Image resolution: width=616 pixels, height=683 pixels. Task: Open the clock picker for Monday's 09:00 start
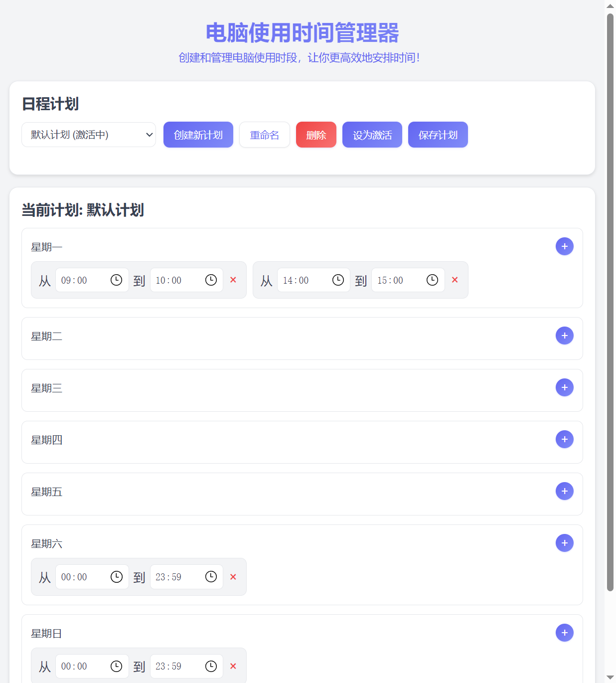pyautogui.click(x=117, y=280)
